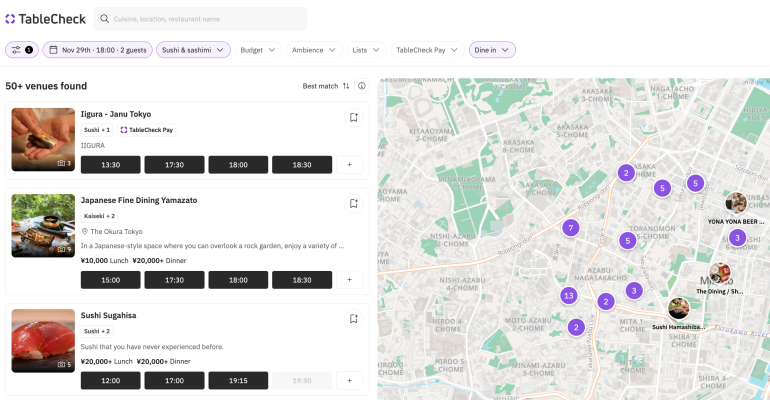Expand the Dine in dropdown
Image resolution: width=770 pixels, height=400 pixels.
(x=492, y=50)
